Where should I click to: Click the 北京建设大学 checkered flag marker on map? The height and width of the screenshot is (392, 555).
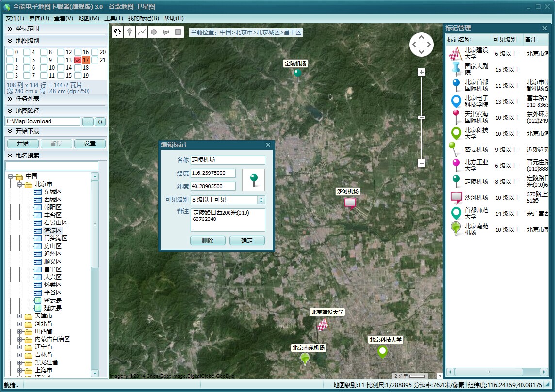(x=323, y=325)
